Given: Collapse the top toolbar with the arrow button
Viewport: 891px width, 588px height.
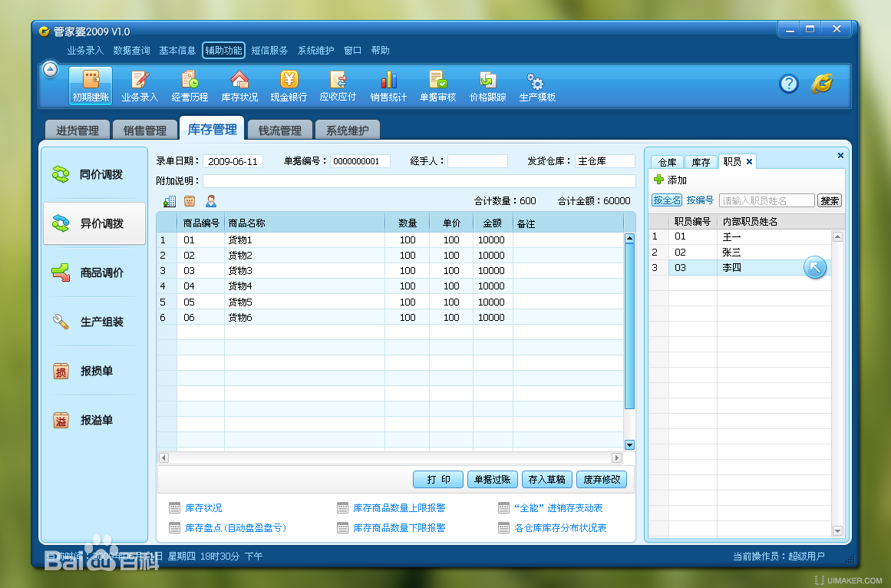Looking at the screenshot, I should point(50,68).
